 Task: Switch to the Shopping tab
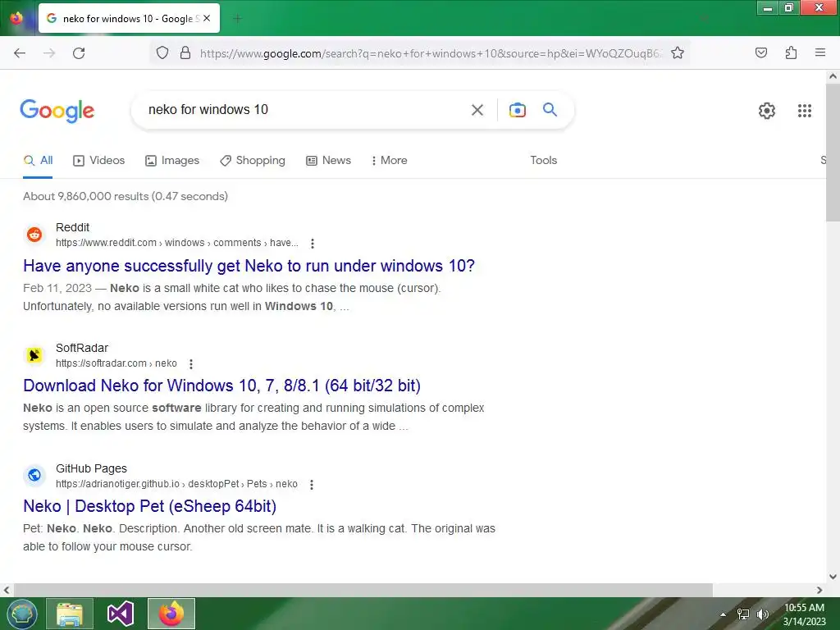tap(253, 160)
